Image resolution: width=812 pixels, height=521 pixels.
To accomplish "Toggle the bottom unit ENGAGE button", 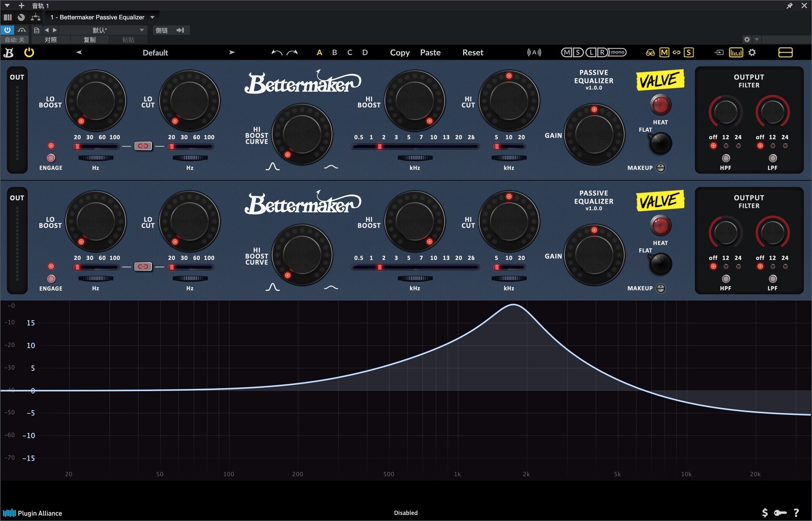I will tap(51, 278).
